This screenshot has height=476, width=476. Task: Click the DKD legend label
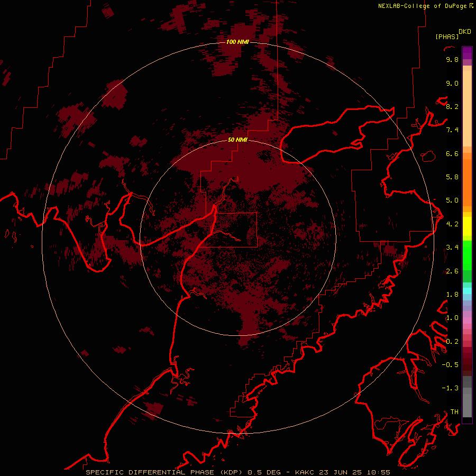(x=465, y=31)
